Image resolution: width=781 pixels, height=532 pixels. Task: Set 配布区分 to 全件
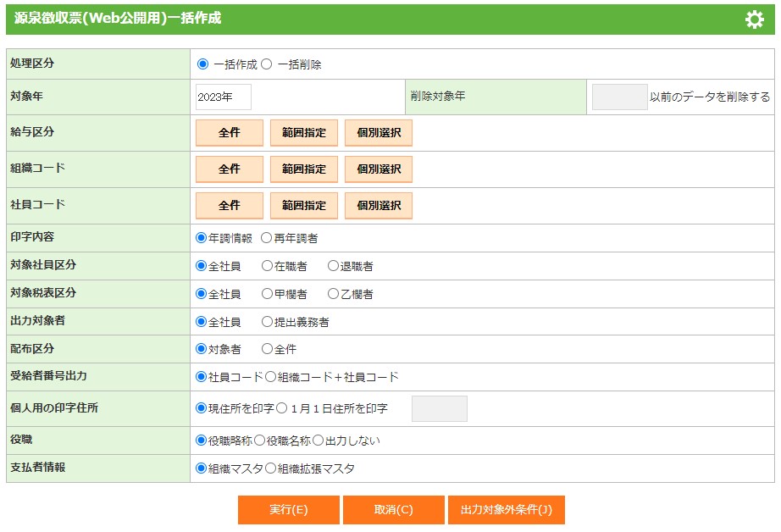click(x=267, y=349)
